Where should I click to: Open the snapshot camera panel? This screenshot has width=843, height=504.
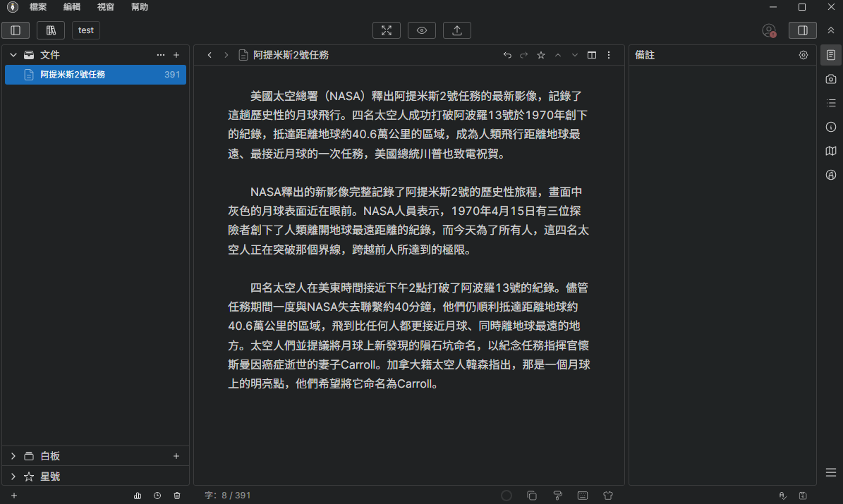point(830,79)
